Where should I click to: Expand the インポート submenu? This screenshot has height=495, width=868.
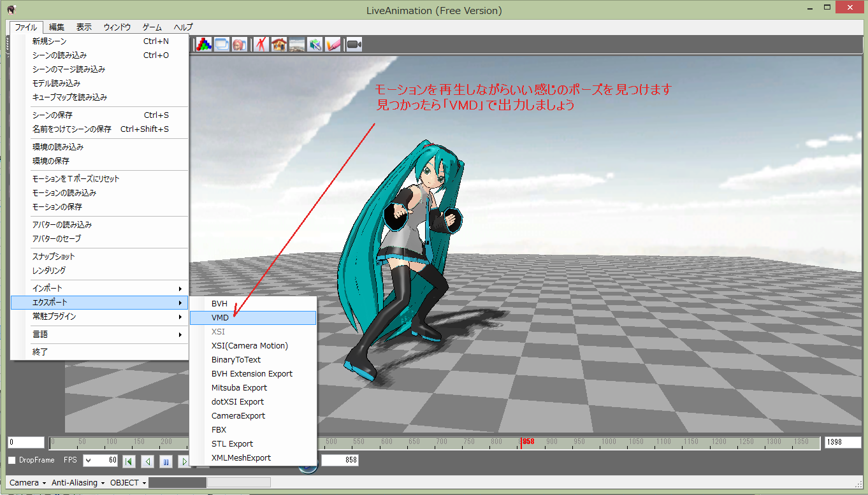coord(100,289)
